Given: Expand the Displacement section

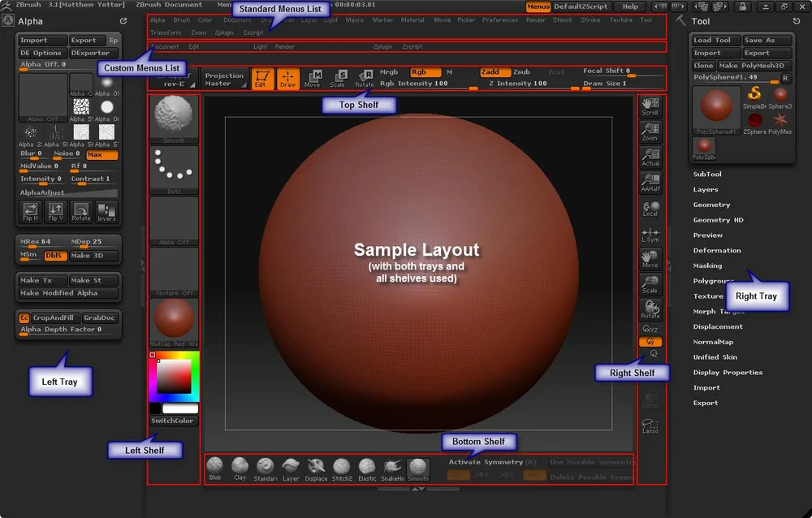Looking at the screenshot, I should (x=718, y=326).
